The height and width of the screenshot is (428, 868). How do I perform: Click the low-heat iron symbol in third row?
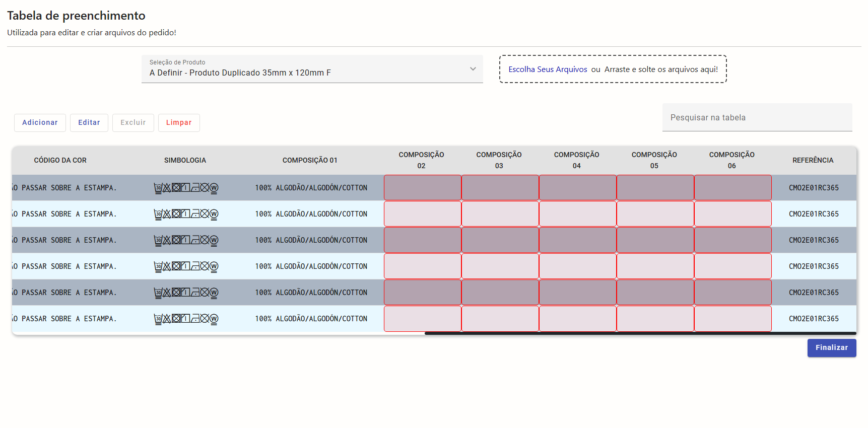[195, 240]
